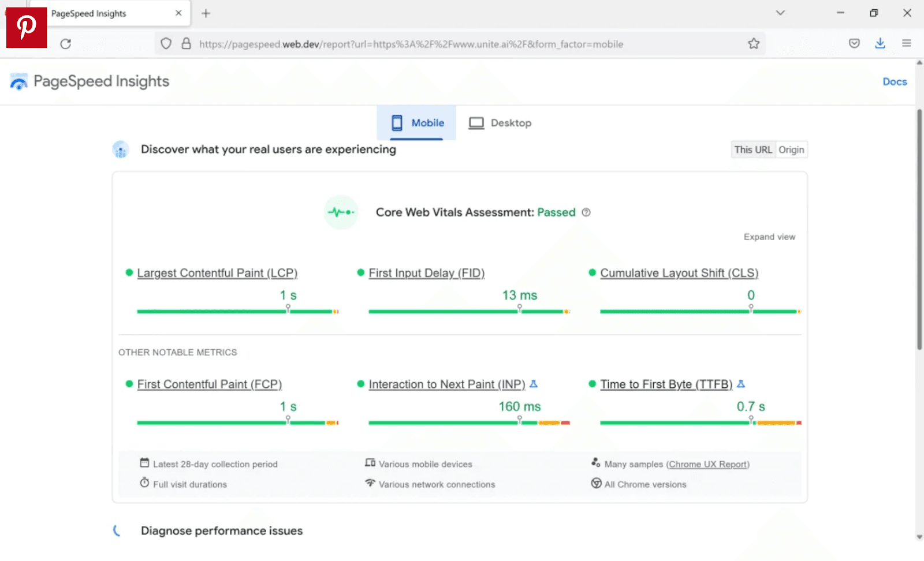Image resolution: width=924 pixels, height=561 pixels.
Task: Click the Pinterest logo icon
Action: tap(27, 28)
